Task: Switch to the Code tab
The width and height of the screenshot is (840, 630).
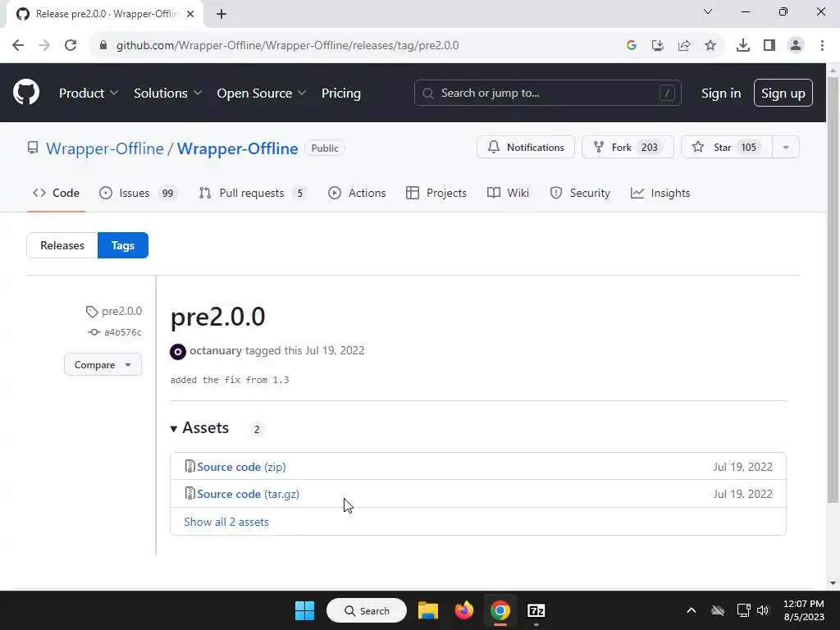Action: pos(57,193)
